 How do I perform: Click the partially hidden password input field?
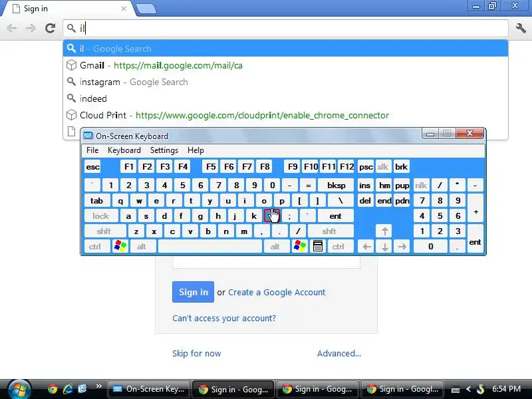point(267,262)
